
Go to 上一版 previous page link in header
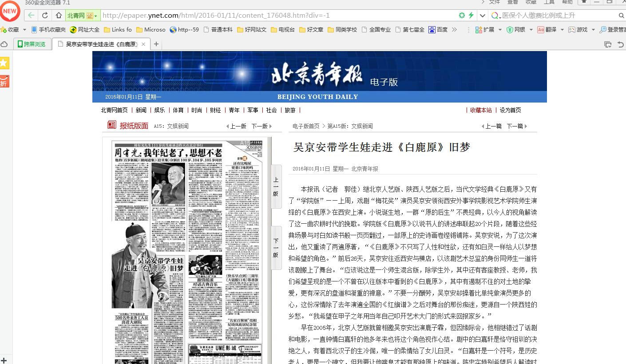(237, 126)
